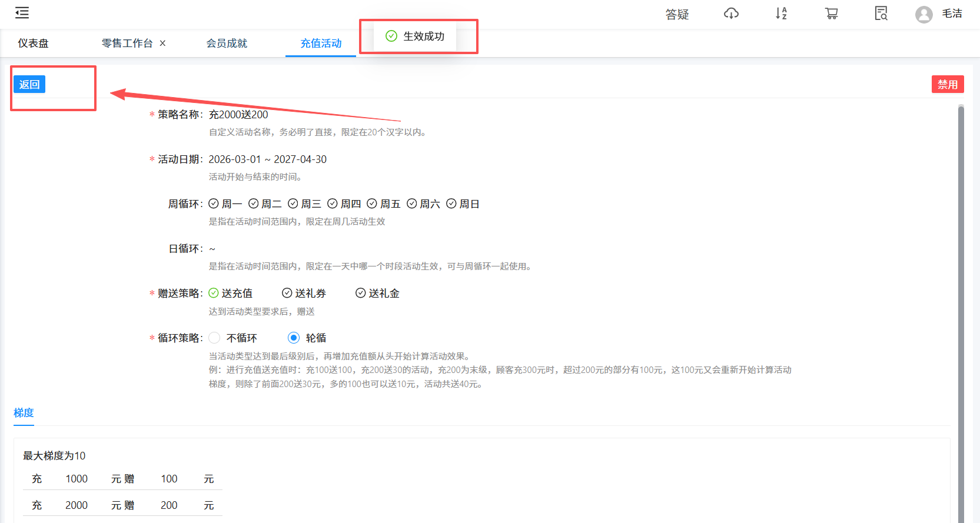This screenshot has width=980, height=523.
Task: Click the 生效成功 notification message
Action: click(415, 36)
